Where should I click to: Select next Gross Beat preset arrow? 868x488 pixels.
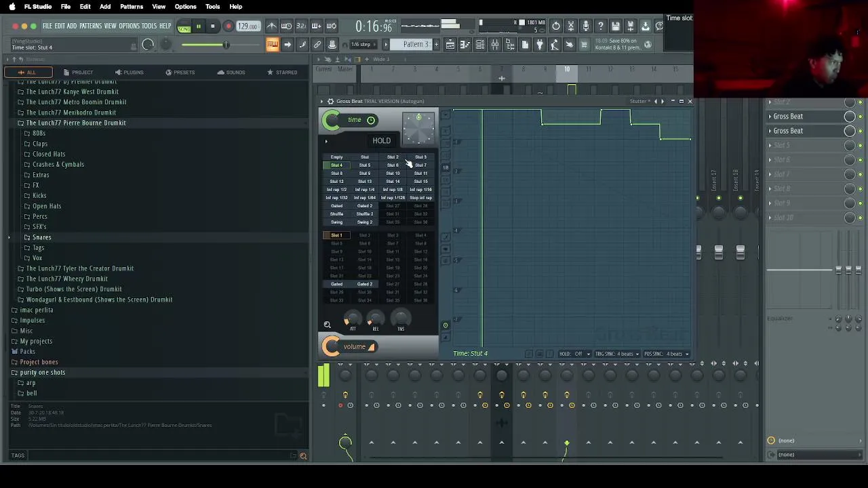pos(663,101)
